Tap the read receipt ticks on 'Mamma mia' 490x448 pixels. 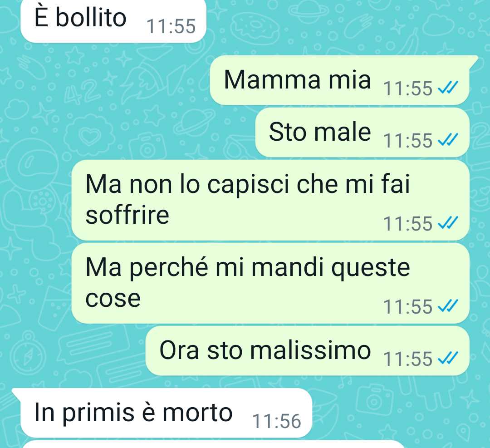[448, 87]
